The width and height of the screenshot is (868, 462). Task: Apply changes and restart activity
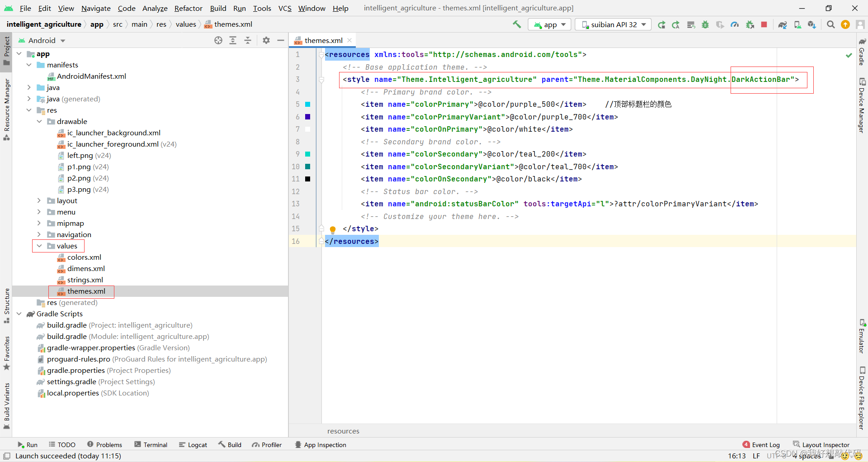(x=676, y=24)
